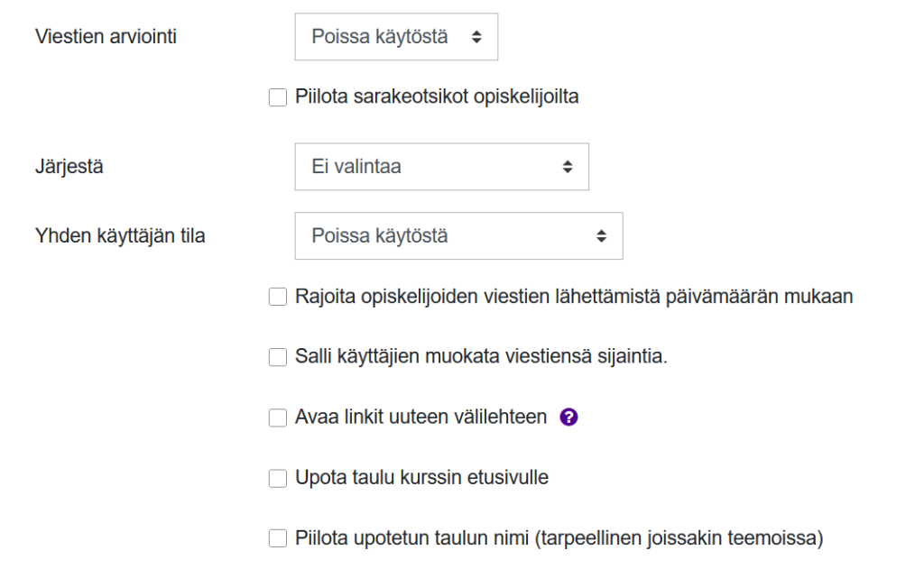Open help for Avaa linkit uuteen välilehteen
This screenshot has width=924, height=569.
(x=568, y=418)
